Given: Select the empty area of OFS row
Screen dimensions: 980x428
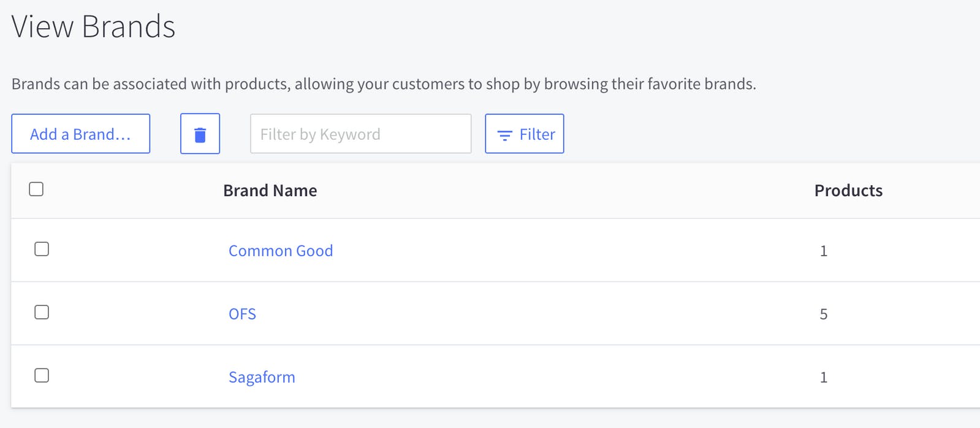Looking at the screenshot, I should [533, 314].
